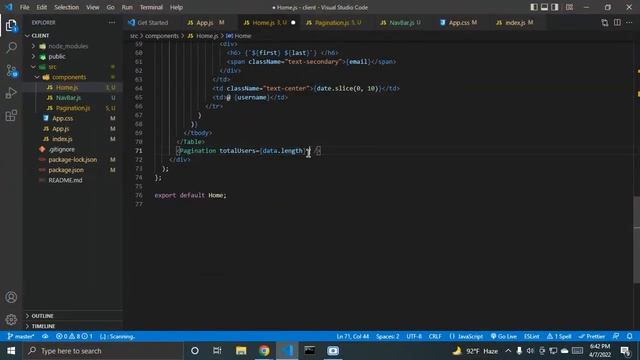Open .gitignore in explorer
The height and width of the screenshot is (360, 640).
click(61, 149)
